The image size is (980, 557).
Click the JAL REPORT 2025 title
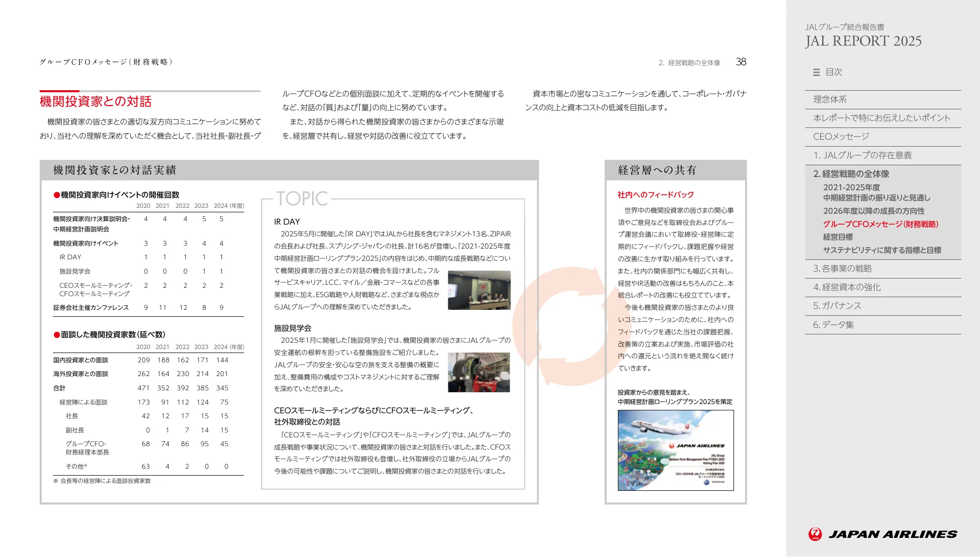pyautogui.click(x=863, y=41)
